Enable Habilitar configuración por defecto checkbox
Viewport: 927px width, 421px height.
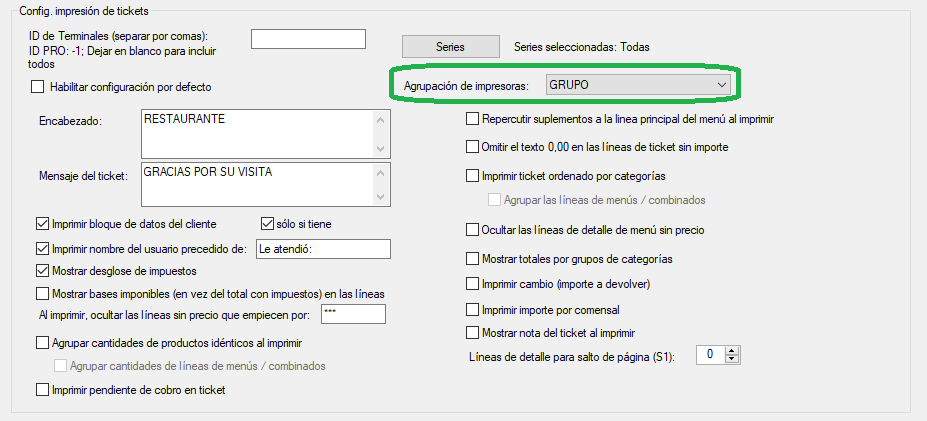click(40, 87)
